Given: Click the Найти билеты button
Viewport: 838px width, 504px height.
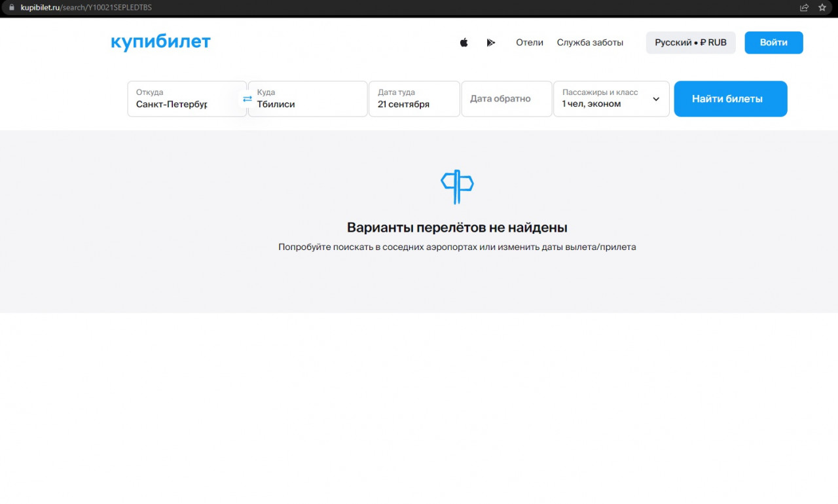Looking at the screenshot, I should [x=731, y=99].
